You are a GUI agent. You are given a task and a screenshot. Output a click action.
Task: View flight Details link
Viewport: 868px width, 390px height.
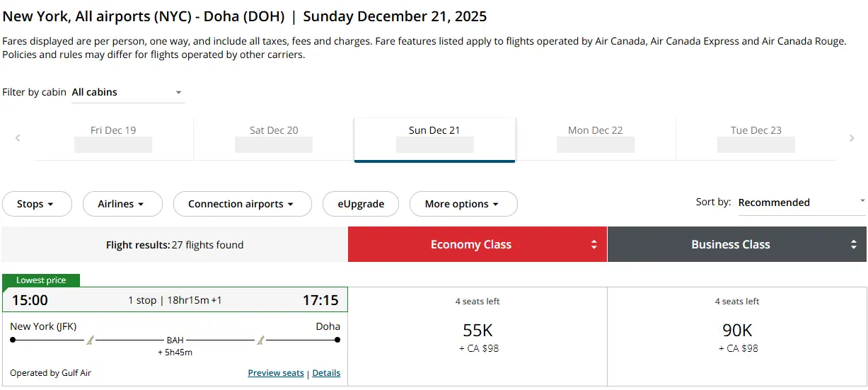click(326, 373)
